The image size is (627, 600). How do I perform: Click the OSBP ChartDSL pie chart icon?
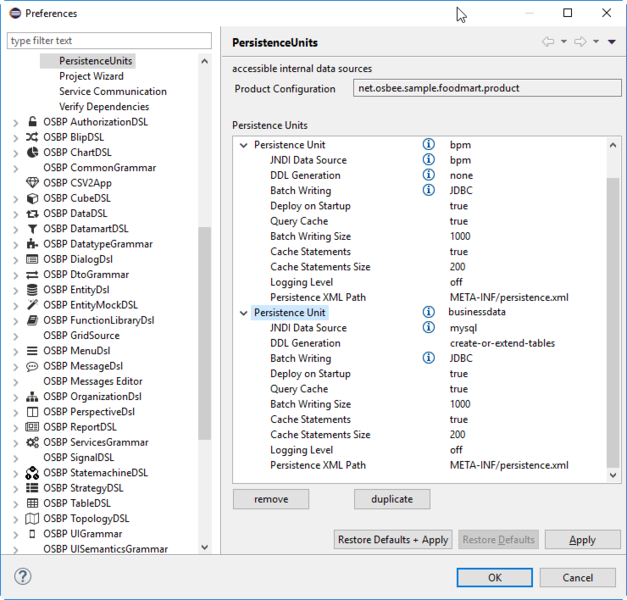tap(32, 152)
